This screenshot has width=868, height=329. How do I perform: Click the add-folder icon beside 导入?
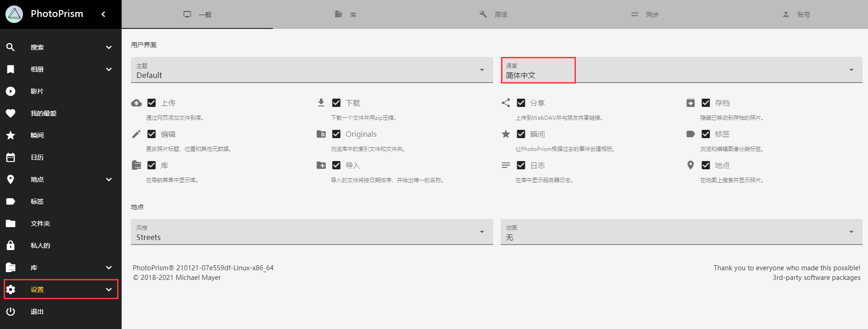pos(321,165)
